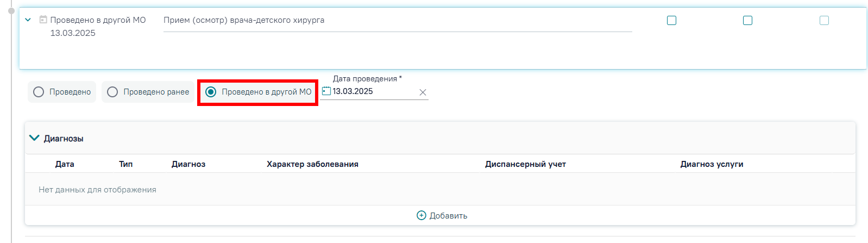
Task: Open calendar icon in Дата проведения field
Action: tap(326, 91)
